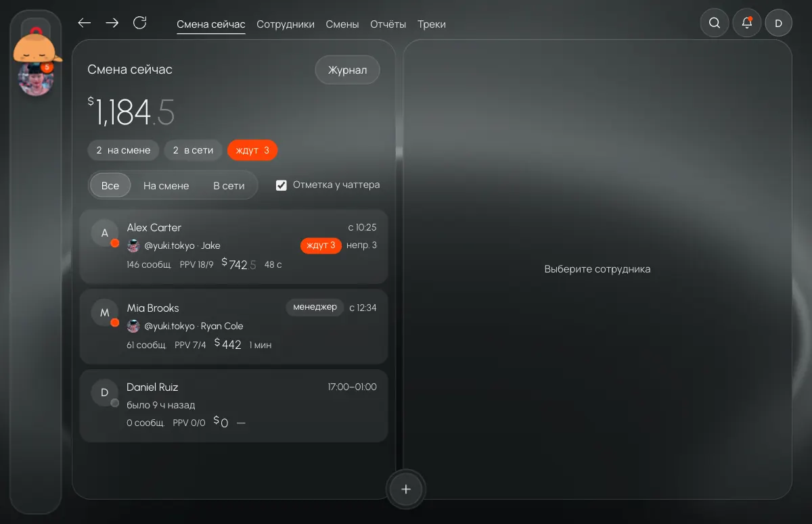Click the "2 в сети" chip

click(x=194, y=150)
